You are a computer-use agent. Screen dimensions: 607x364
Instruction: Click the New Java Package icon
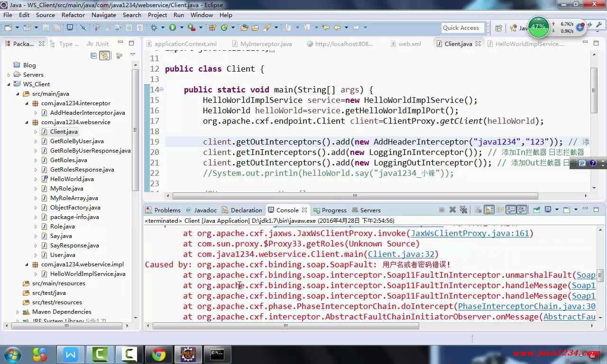212,28
